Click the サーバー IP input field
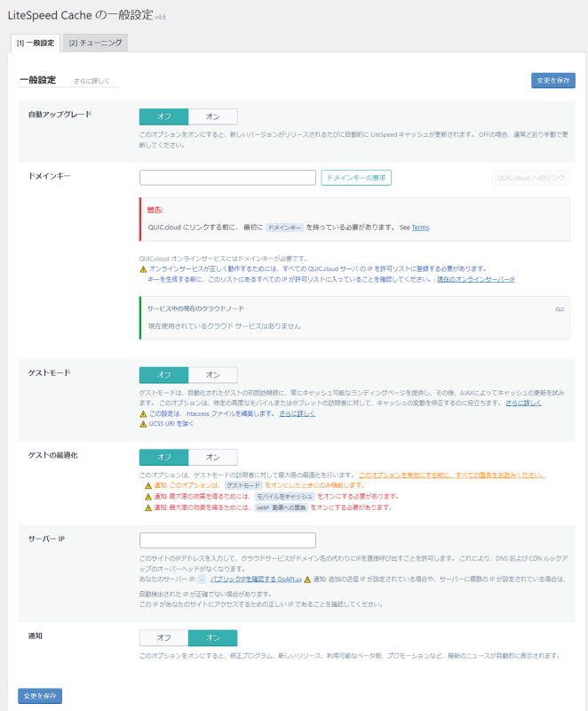 (x=227, y=540)
